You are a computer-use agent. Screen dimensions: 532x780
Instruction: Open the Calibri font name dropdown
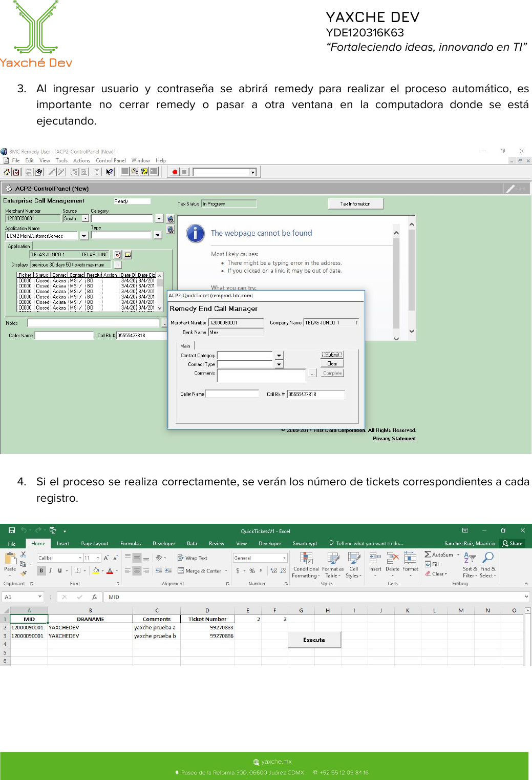pos(80,558)
